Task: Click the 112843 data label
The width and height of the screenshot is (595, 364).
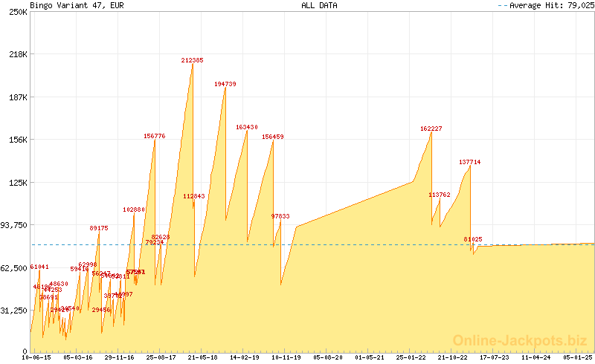Action: 194,196
